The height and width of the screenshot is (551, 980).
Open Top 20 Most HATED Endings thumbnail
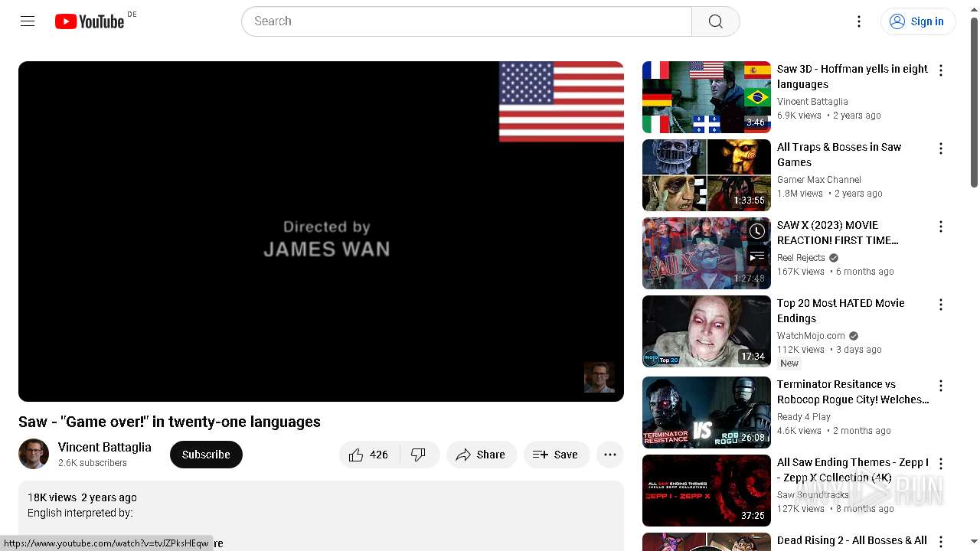(x=707, y=331)
